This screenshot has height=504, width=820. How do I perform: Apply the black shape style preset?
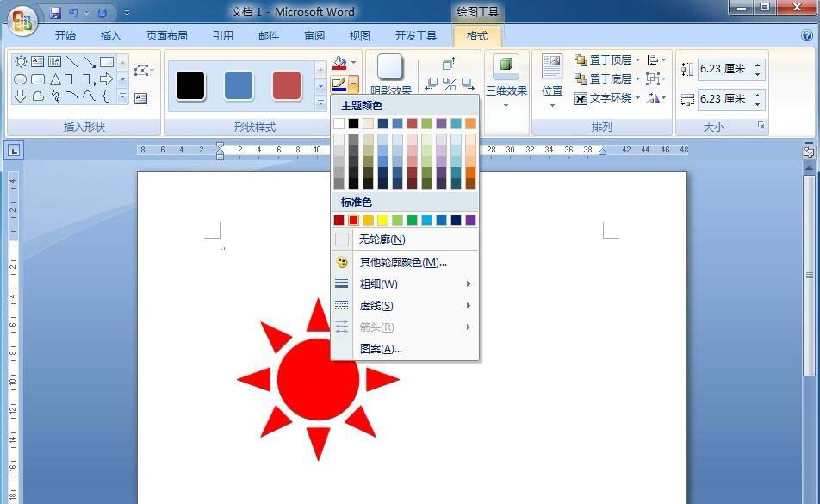click(x=190, y=85)
